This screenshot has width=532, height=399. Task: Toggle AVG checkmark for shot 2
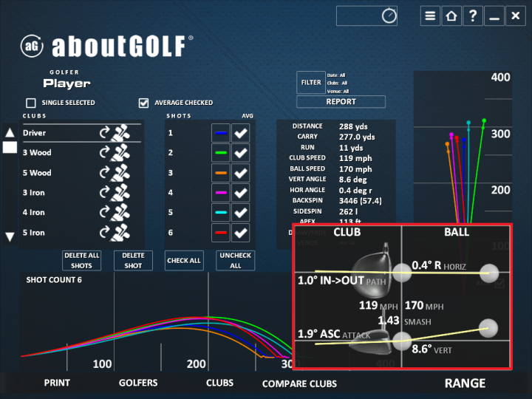tap(241, 153)
